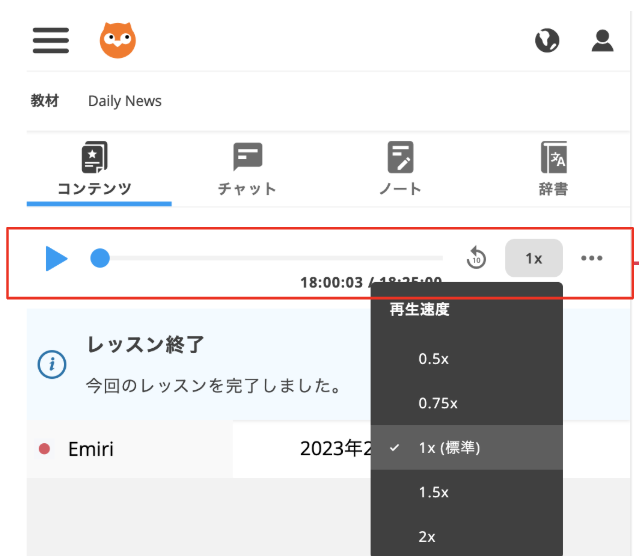This screenshot has height=556, width=639.
Task: Select 0.75x playback speed
Action: click(x=438, y=403)
